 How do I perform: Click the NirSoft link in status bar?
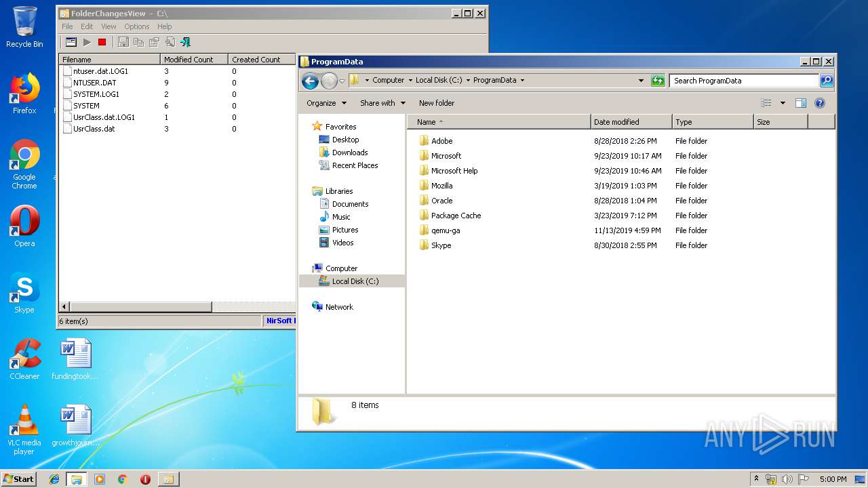click(279, 321)
